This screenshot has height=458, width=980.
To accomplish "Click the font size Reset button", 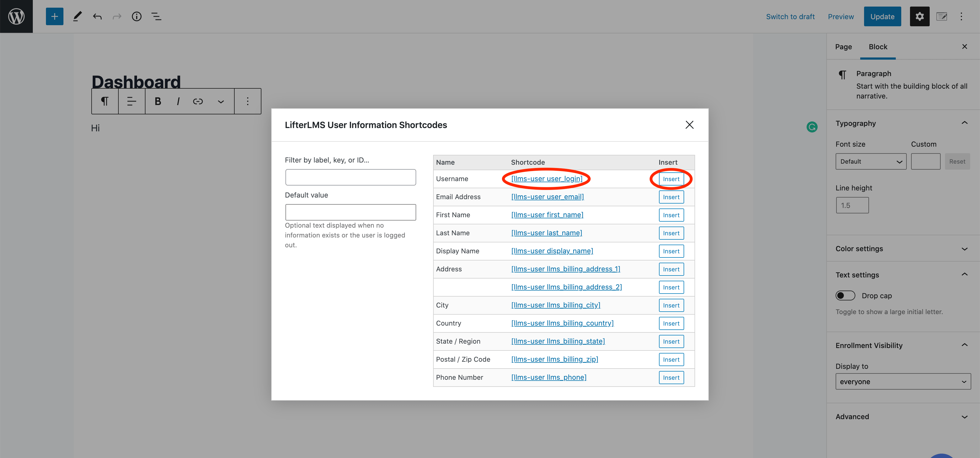I will (957, 161).
